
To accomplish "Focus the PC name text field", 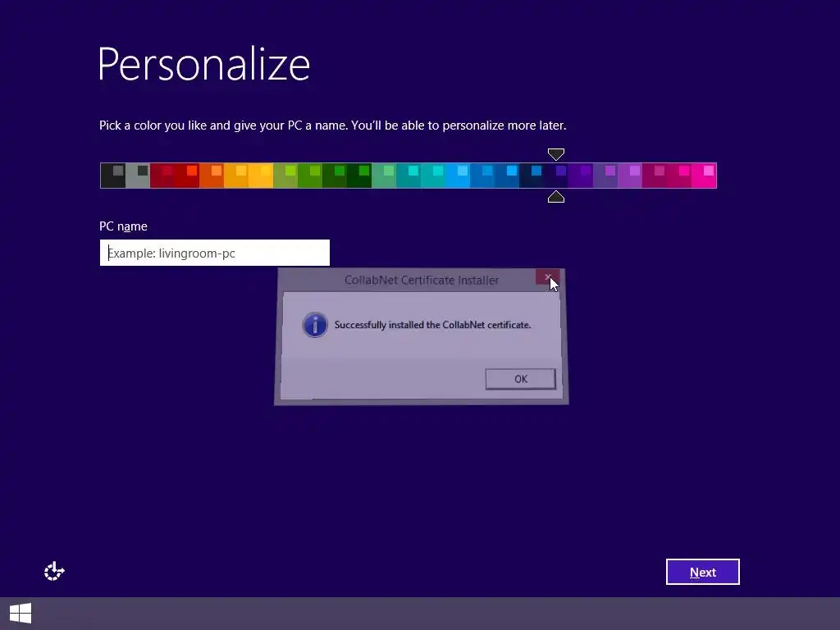I will click(215, 253).
